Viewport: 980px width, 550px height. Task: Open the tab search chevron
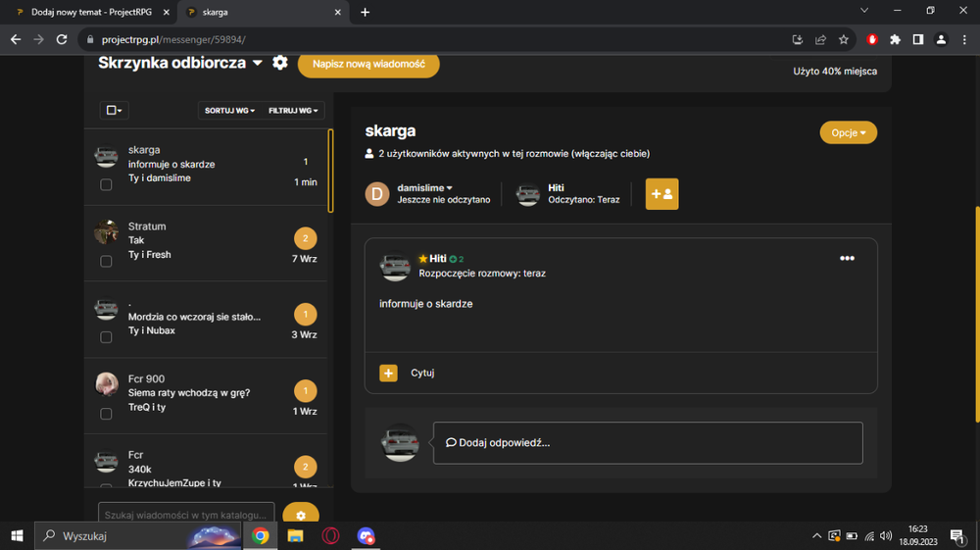point(864,11)
